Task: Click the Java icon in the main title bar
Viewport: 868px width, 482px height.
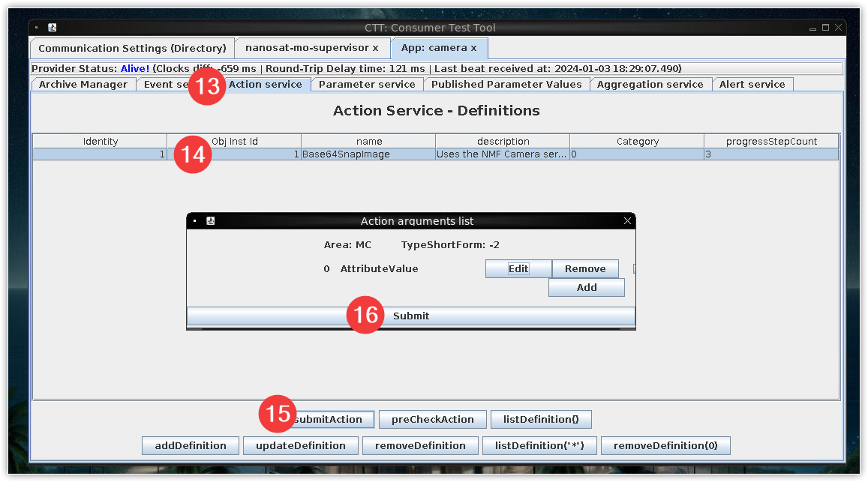Action: click(x=53, y=28)
